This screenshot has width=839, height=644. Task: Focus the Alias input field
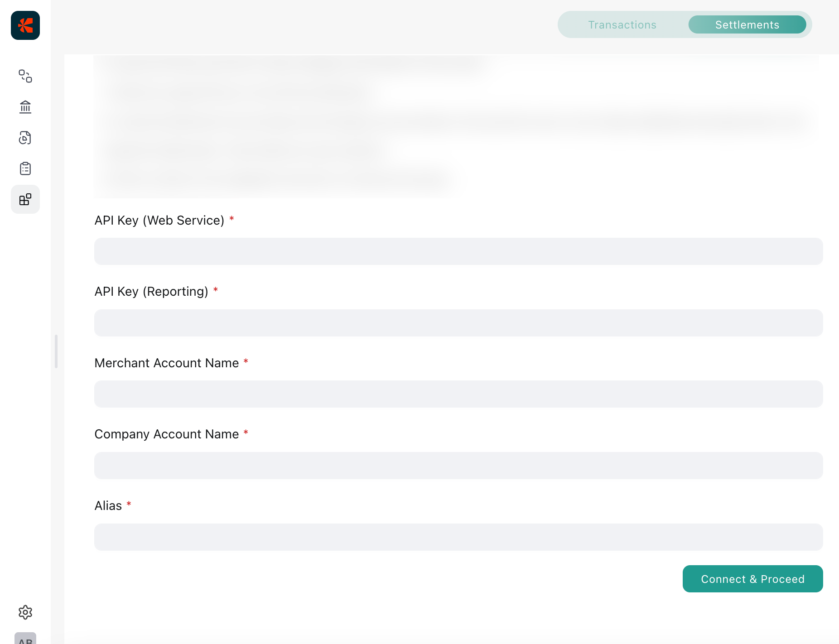(x=458, y=537)
